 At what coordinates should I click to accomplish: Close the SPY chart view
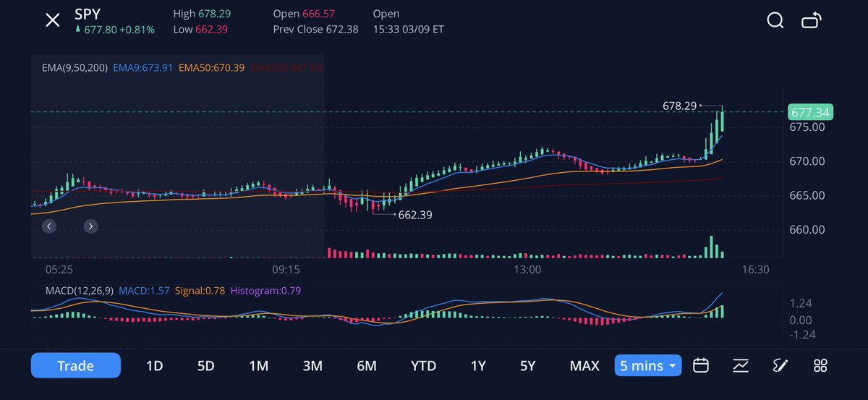click(53, 20)
